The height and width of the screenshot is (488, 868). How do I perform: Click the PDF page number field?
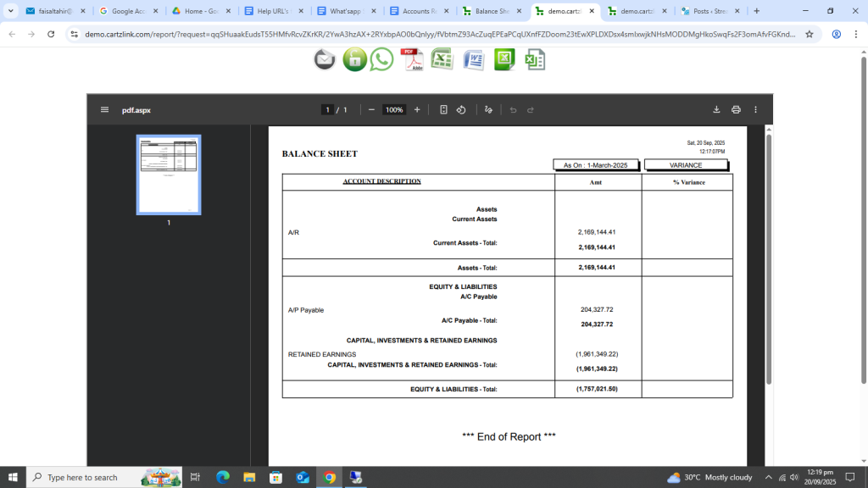click(327, 109)
